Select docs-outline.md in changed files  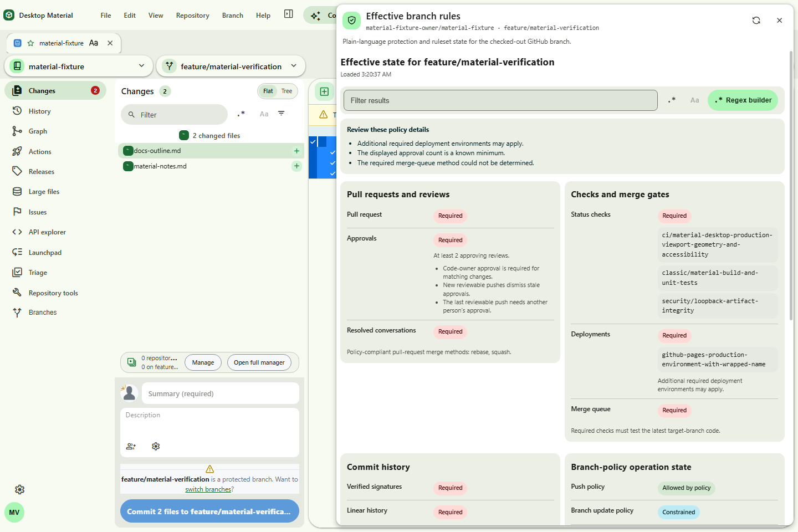(211, 151)
